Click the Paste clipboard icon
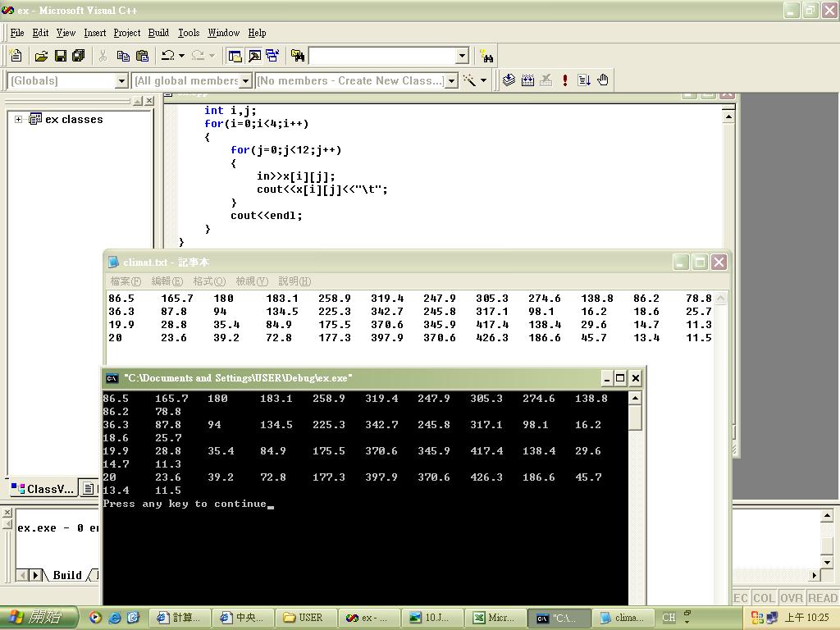 point(142,56)
